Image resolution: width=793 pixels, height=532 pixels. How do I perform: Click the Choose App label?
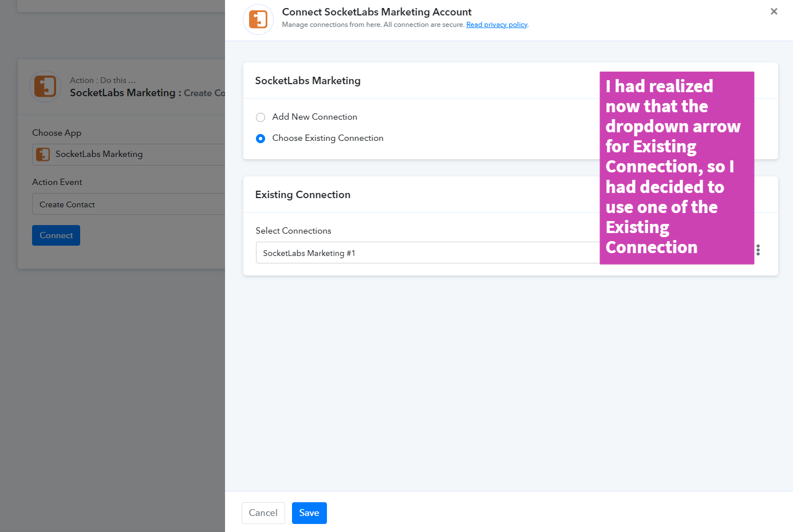pos(57,133)
